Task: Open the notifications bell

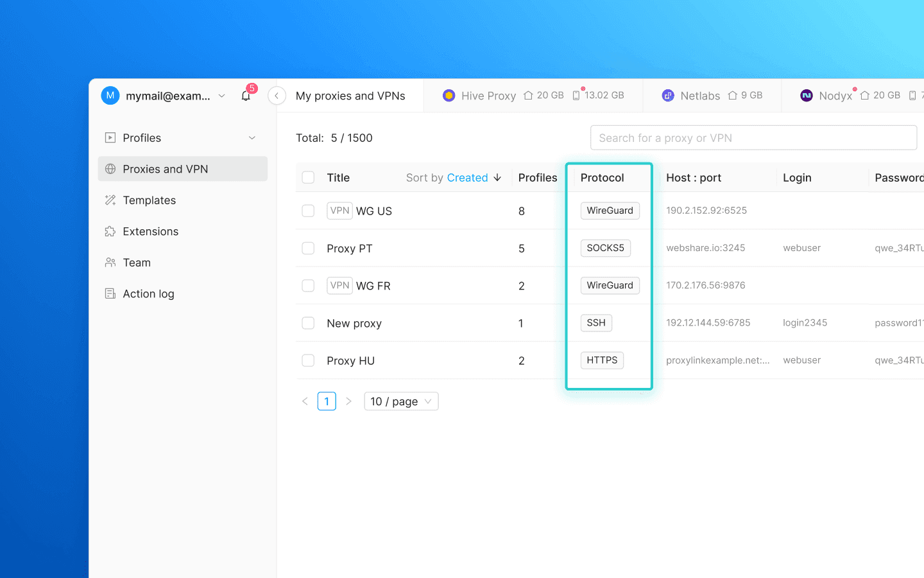Action: point(246,96)
